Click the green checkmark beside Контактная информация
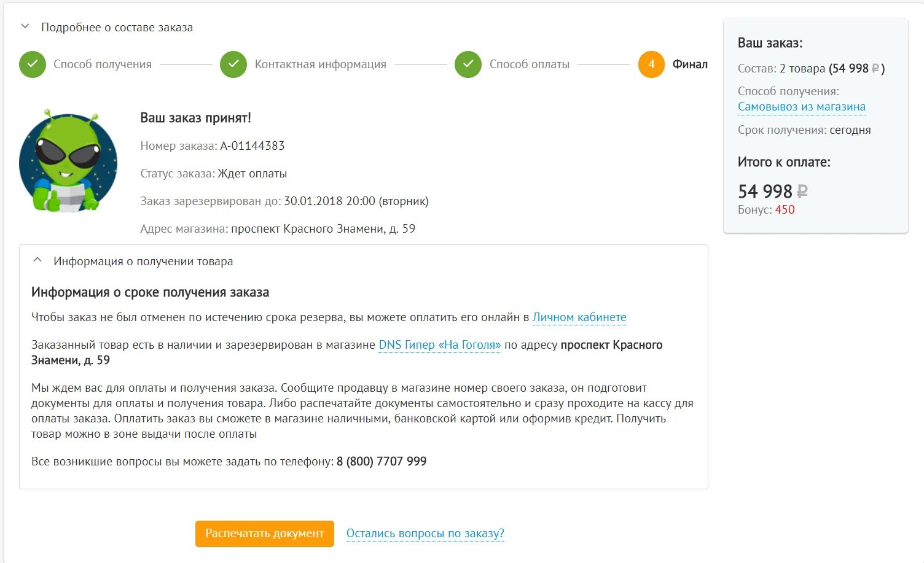 tap(233, 64)
